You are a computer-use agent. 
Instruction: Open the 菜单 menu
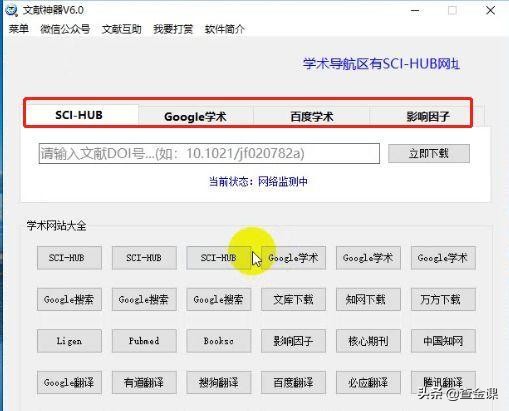(19, 29)
